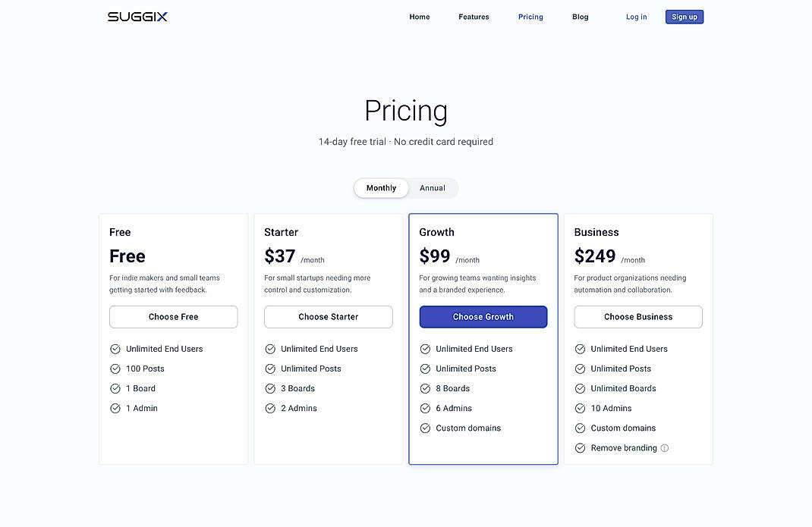Switch billing to Annual
This screenshot has width=812, height=527.
433,188
